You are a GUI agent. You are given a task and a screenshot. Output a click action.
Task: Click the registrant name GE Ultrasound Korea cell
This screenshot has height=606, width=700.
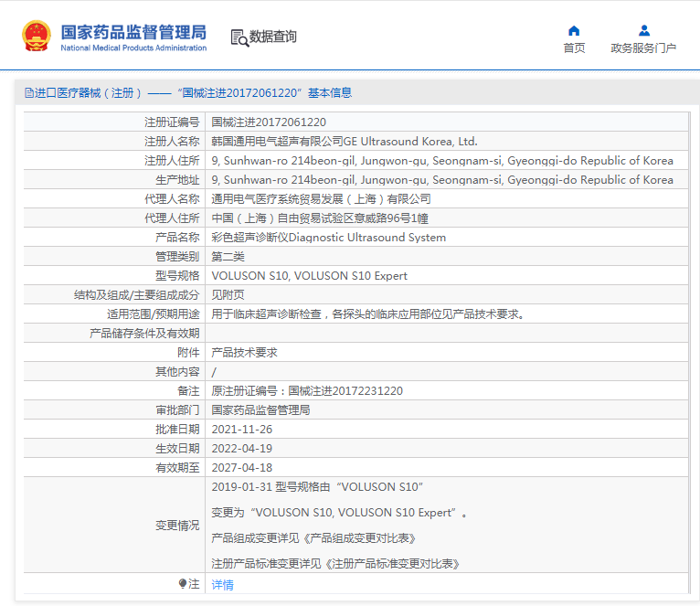coord(345,142)
